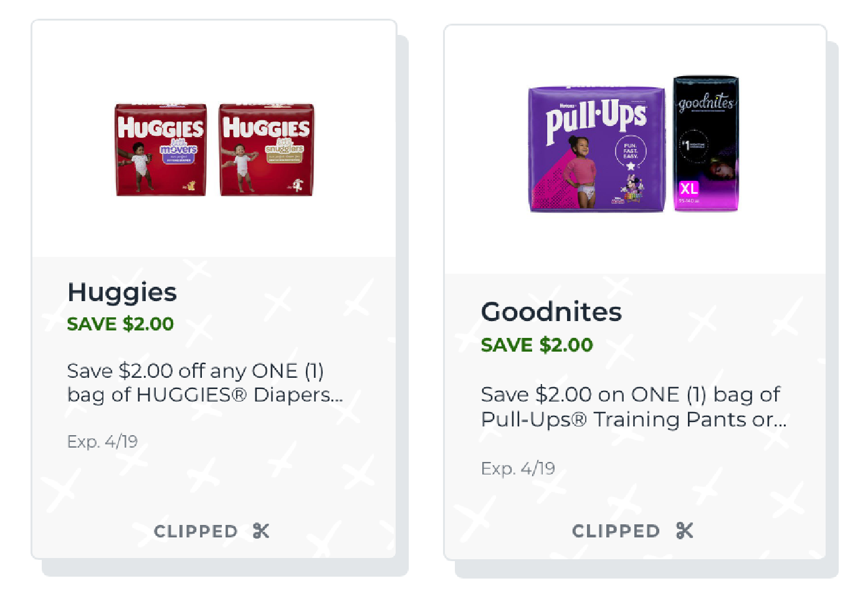Viewport: 868px width, 601px height.
Task: Open the Huggies coupon title
Action: [122, 292]
